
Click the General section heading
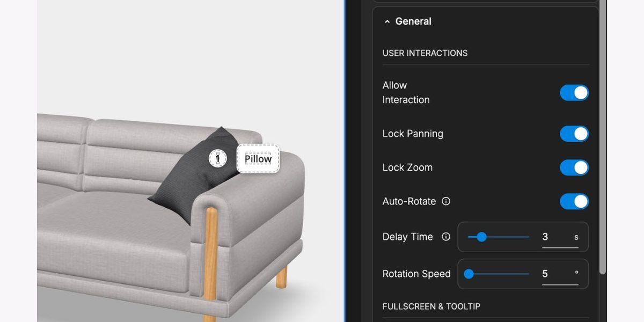pyautogui.click(x=413, y=21)
